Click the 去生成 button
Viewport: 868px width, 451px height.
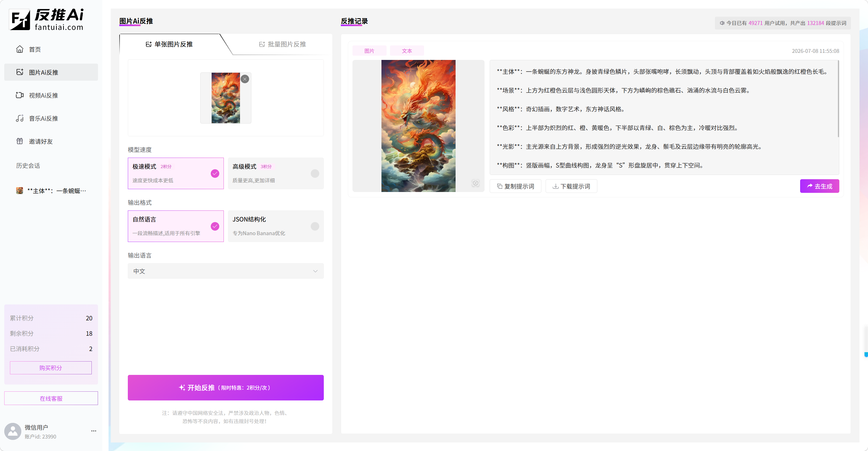819,186
